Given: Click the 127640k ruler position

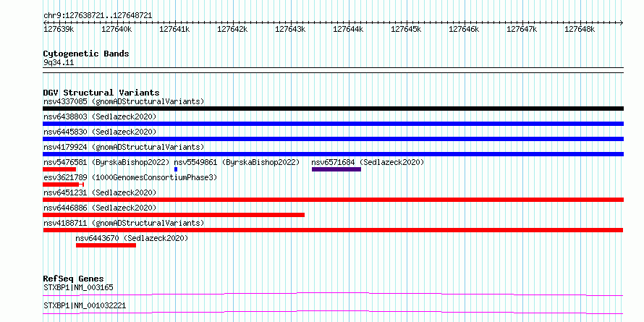Looking at the screenshot, I should 116,29.
